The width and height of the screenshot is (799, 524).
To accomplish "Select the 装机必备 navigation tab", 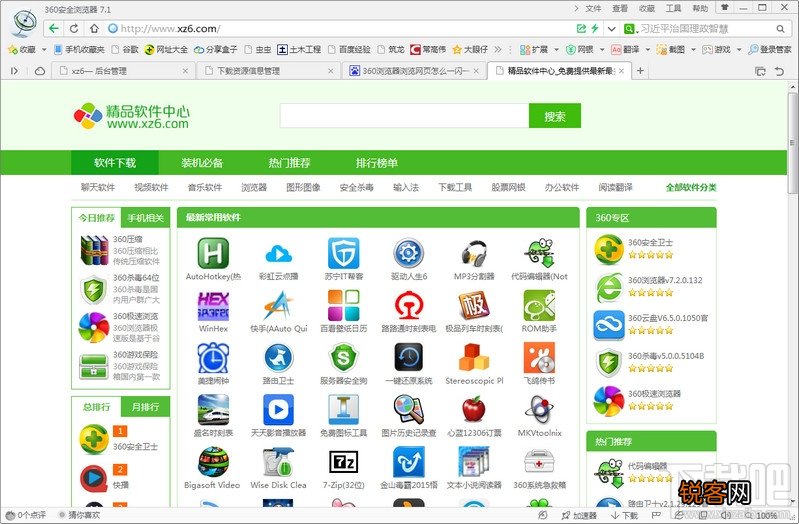I will click(202, 163).
